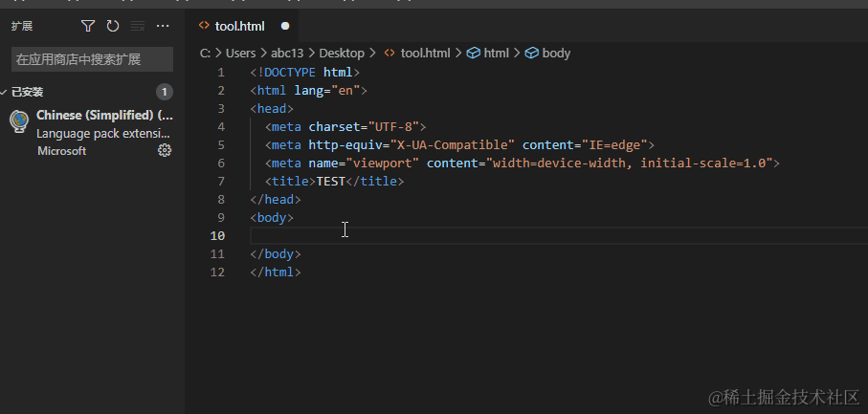Select body element in the breadcrumb
Image resolution: width=868 pixels, height=414 pixels.
[556, 53]
